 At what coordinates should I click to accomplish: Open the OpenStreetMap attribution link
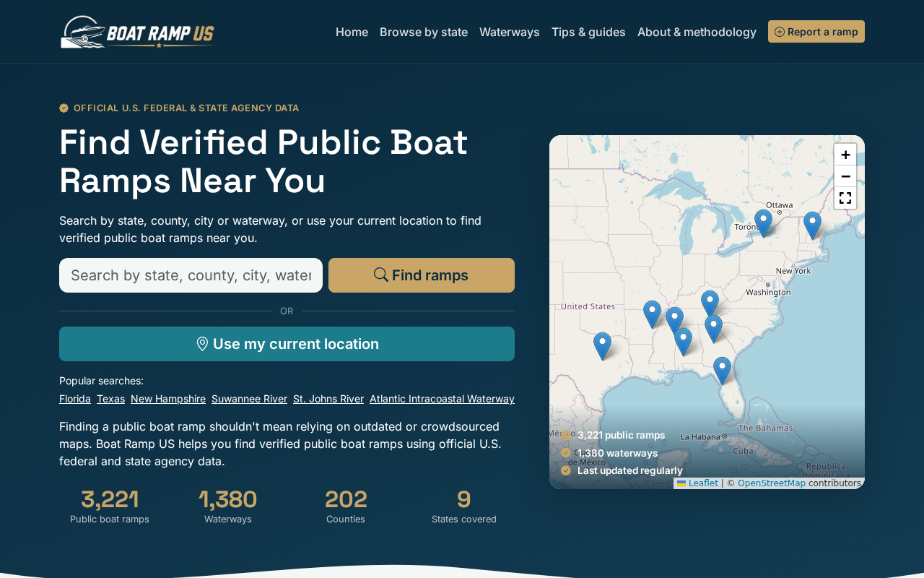coord(772,483)
